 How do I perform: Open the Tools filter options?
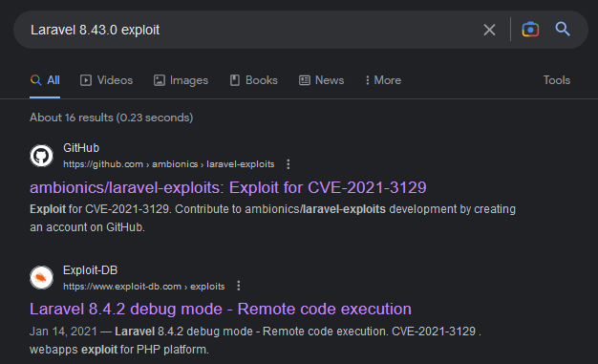click(556, 80)
